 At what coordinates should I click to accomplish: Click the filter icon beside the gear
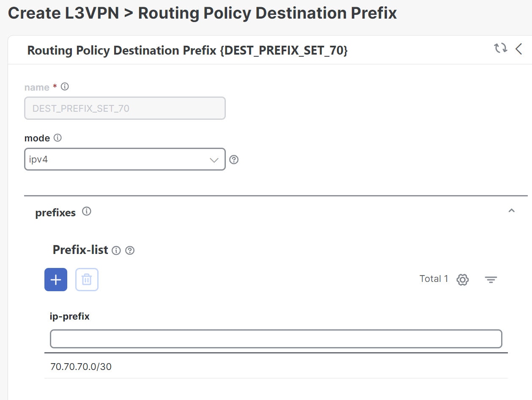coord(491,279)
